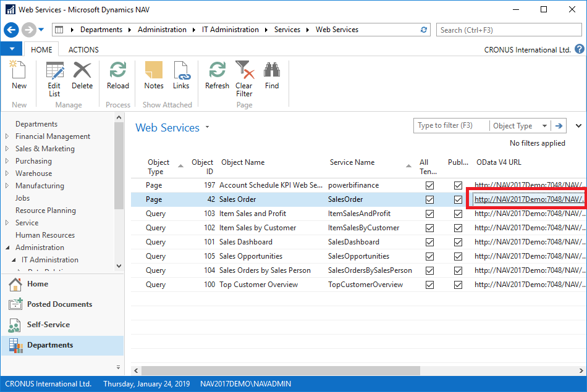The height and width of the screenshot is (392, 587).
Task: Sort by the Service Name column header
Action: point(352,162)
